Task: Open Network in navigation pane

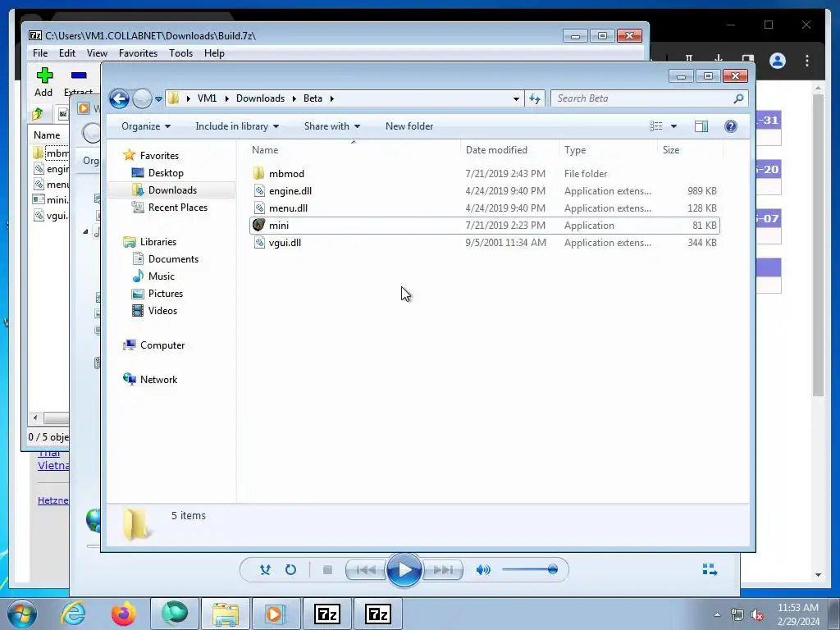Action: click(x=158, y=379)
